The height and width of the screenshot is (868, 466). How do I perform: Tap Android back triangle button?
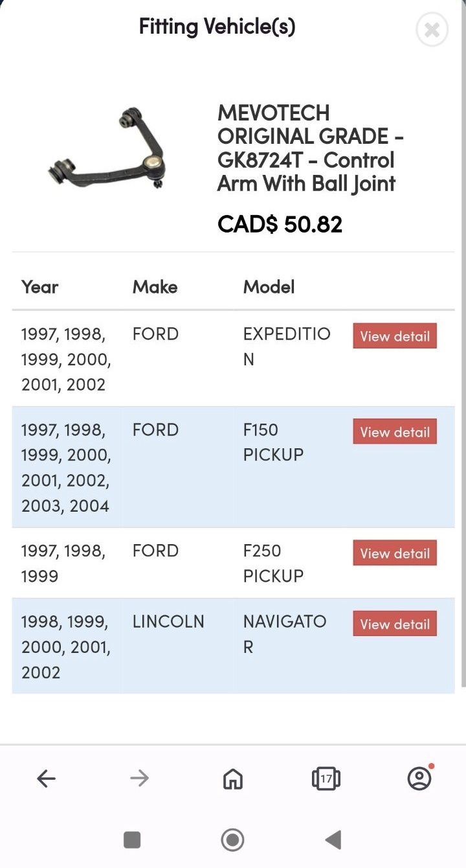[333, 840]
